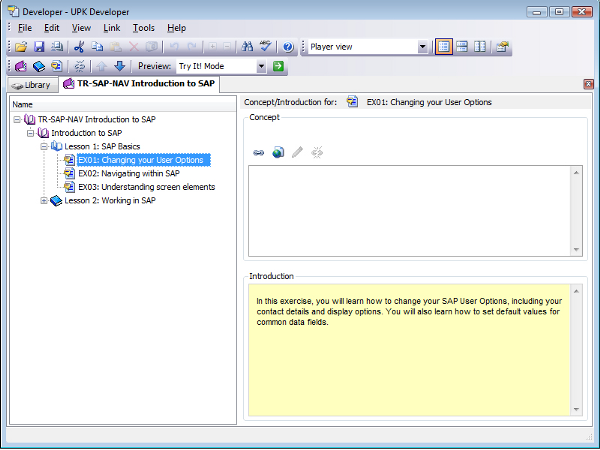This screenshot has height=450, width=600.
Task: Select the TR-SAP-NAV Introduction to SAP tab
Action: [139, 84]
